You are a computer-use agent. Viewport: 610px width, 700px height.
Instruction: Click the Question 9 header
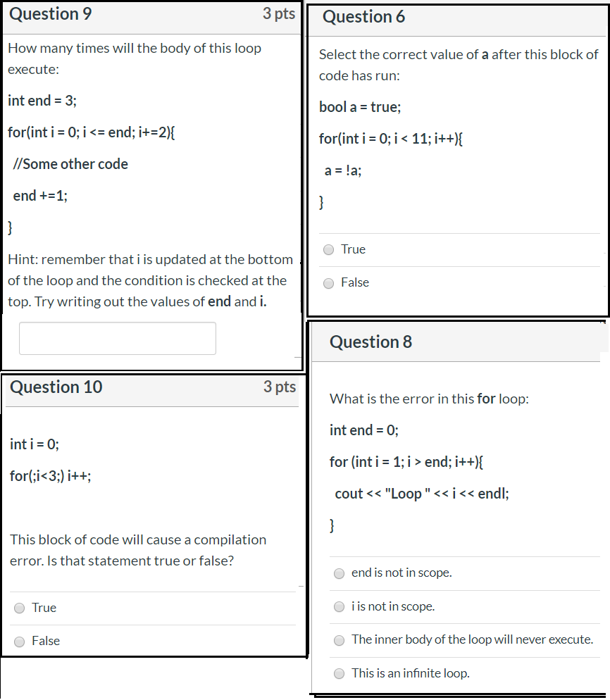pyautogui.click(x=50, y=13)
